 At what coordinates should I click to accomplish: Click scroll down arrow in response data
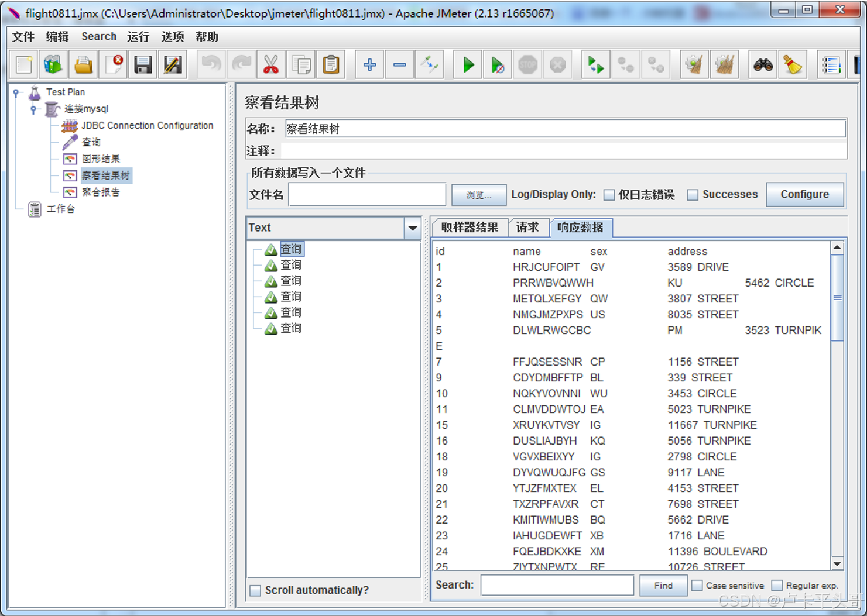pyautogui.click(x=837, y=564)
